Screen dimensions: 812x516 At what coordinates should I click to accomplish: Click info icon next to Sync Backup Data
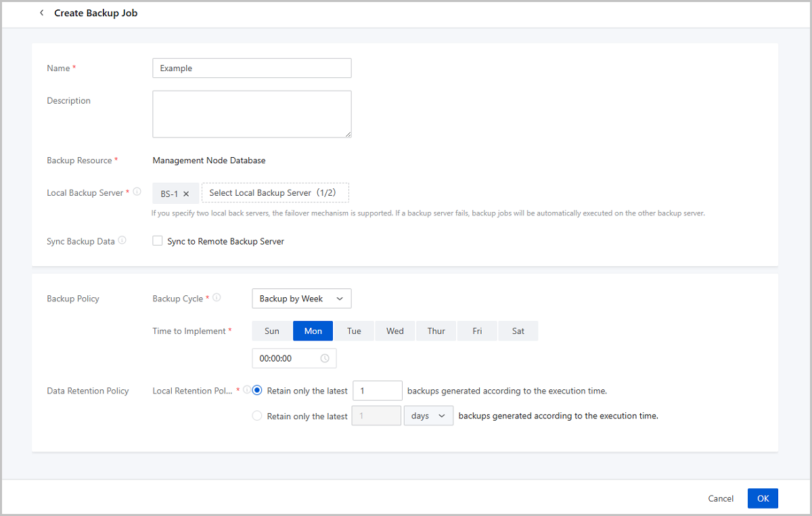click(x=122, y=240)
